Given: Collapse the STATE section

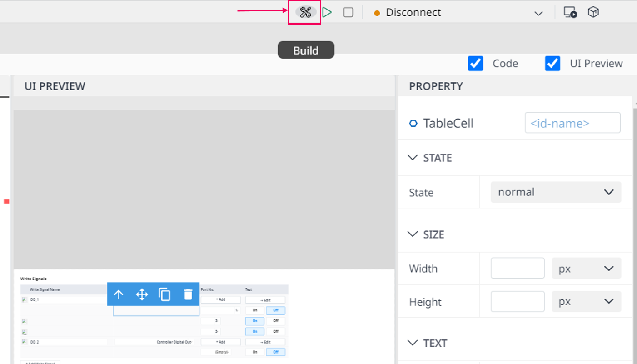Looking at the screenshot, I should [x=413, y=158].
